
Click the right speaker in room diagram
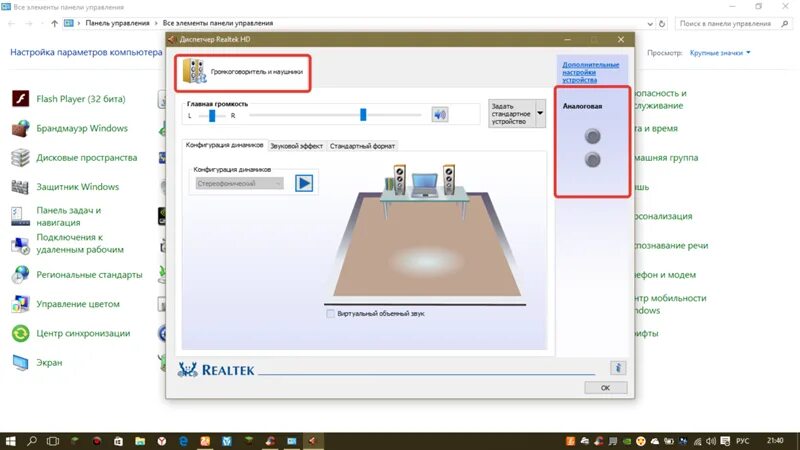(449, 179)
